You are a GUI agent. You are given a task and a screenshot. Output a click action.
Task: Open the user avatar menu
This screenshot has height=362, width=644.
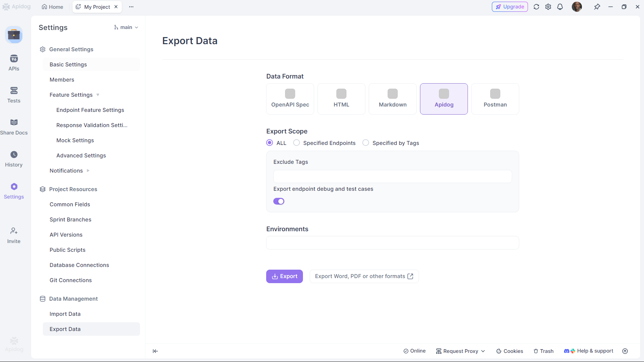coord(577,7)
